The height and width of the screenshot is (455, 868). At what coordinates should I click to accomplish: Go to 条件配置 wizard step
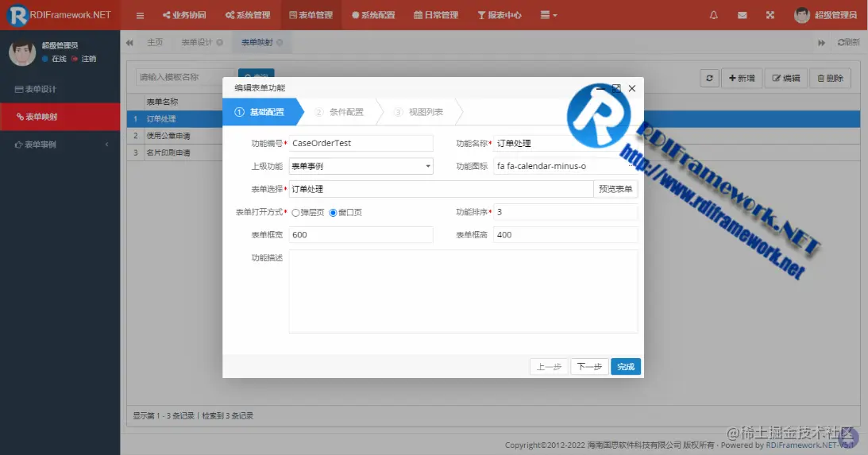[x=339, y=112]
